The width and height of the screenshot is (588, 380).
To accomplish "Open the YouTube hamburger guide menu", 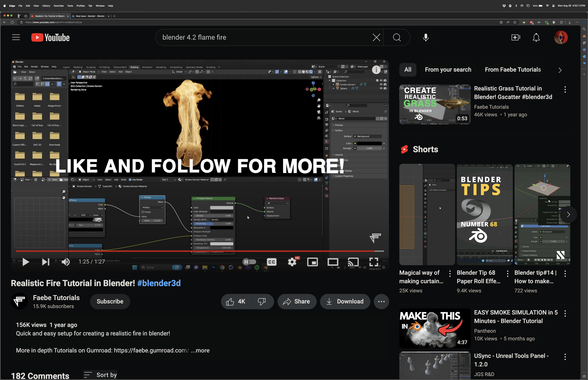I will click(x=16, y=37).
